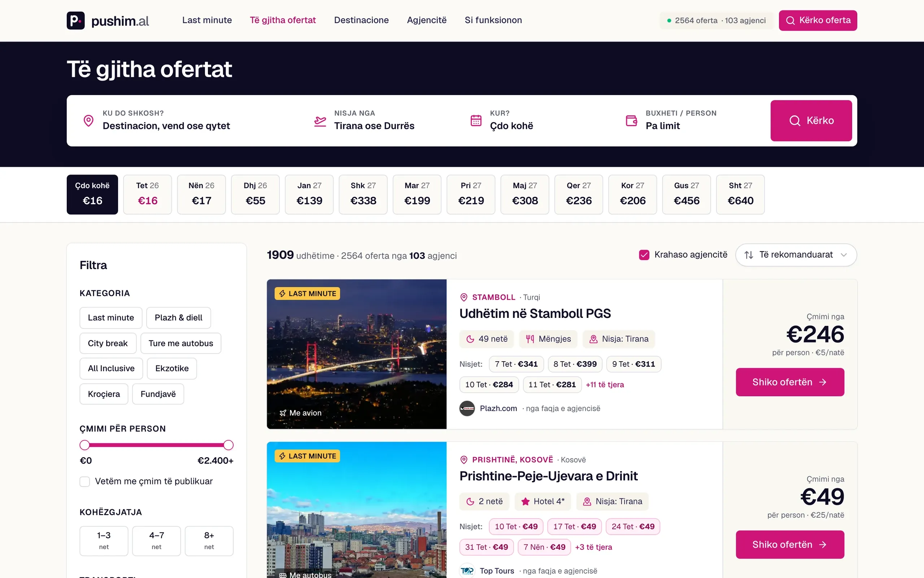Click the lightning icon on Stamboll LAST MINUTE badge
924x578 pixels.
(x=282, y=294)
